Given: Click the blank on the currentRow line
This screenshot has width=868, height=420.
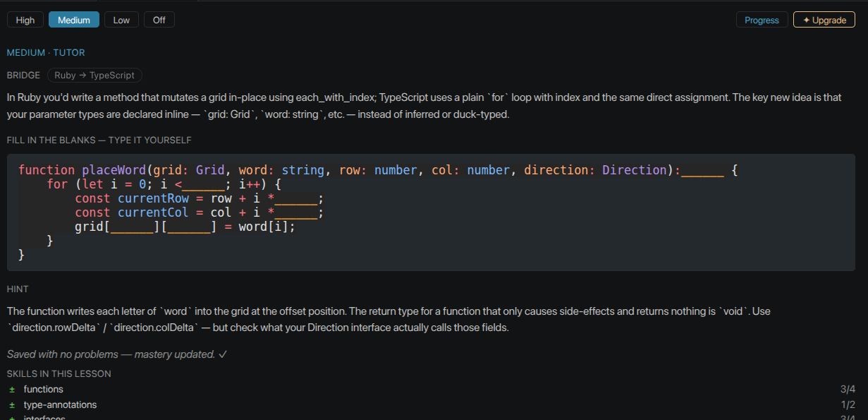Looking at the screenshot, I should pyautogui.click(x=296, y=198).
